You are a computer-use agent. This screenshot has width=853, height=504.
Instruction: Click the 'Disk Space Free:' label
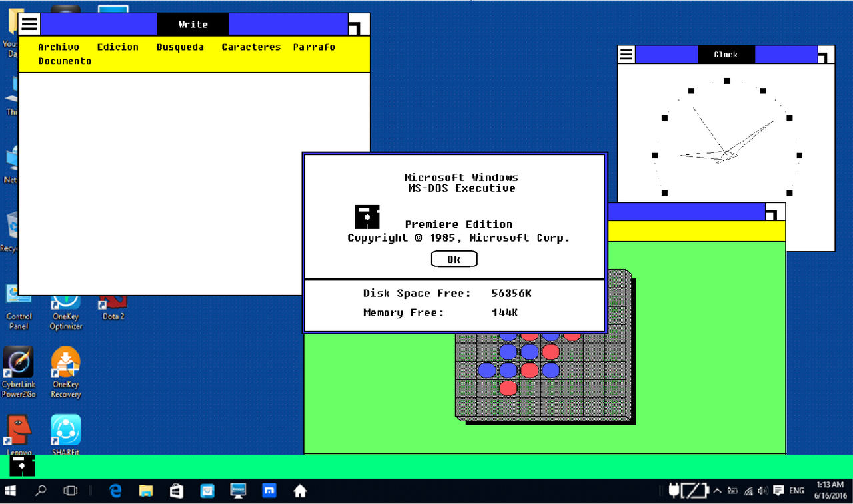click(417, 293)
